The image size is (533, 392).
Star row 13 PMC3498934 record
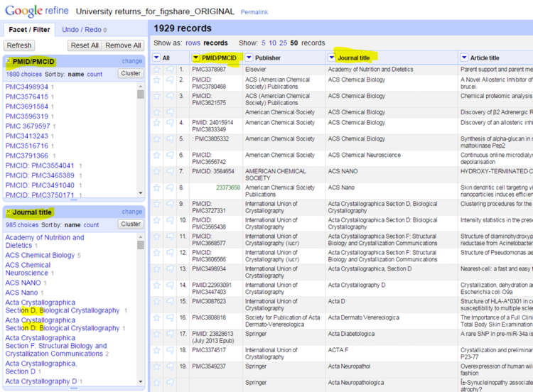(x=156, y=269)
